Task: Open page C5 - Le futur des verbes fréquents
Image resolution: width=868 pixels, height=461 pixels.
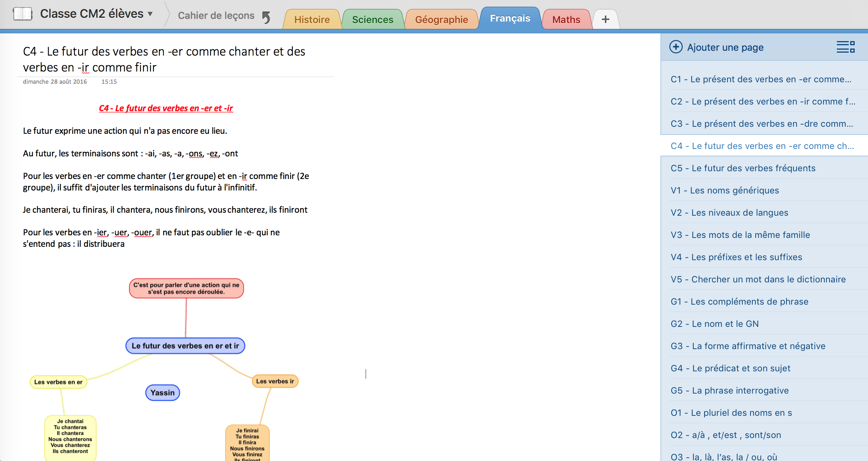Action: coord(743,168)
